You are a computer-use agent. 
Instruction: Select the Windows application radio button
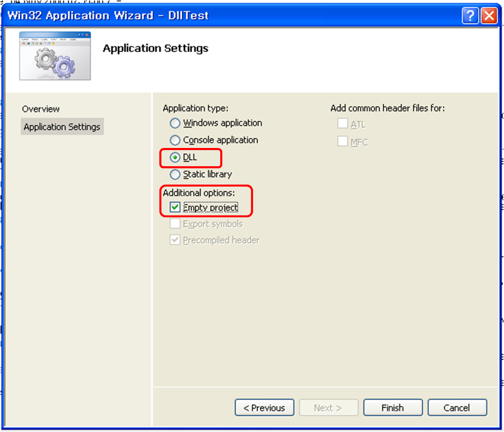point(175,123)
